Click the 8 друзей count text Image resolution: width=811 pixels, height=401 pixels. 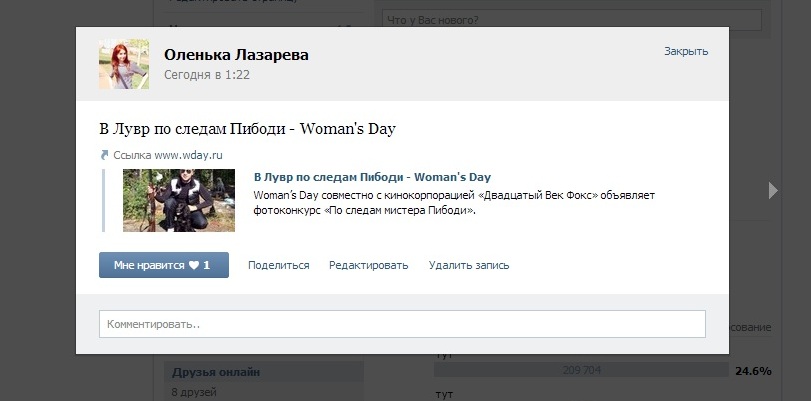(x=194, y=392)
